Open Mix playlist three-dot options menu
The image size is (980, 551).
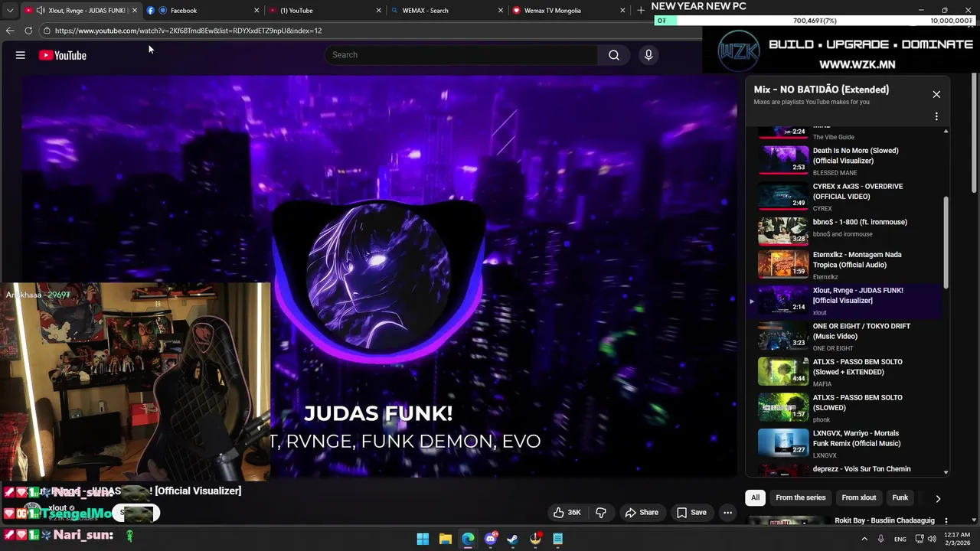[x=936, y=116]
